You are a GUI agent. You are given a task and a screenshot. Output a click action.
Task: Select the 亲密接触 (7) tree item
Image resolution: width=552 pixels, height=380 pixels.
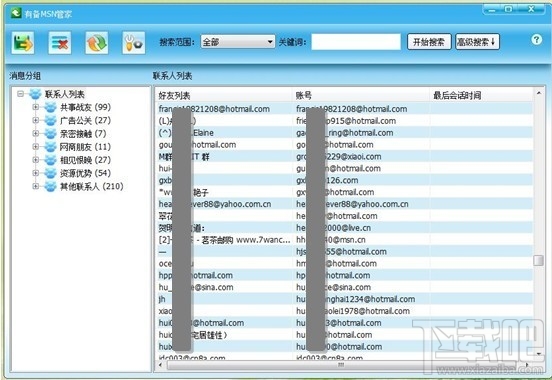click(x=83, y=133)
